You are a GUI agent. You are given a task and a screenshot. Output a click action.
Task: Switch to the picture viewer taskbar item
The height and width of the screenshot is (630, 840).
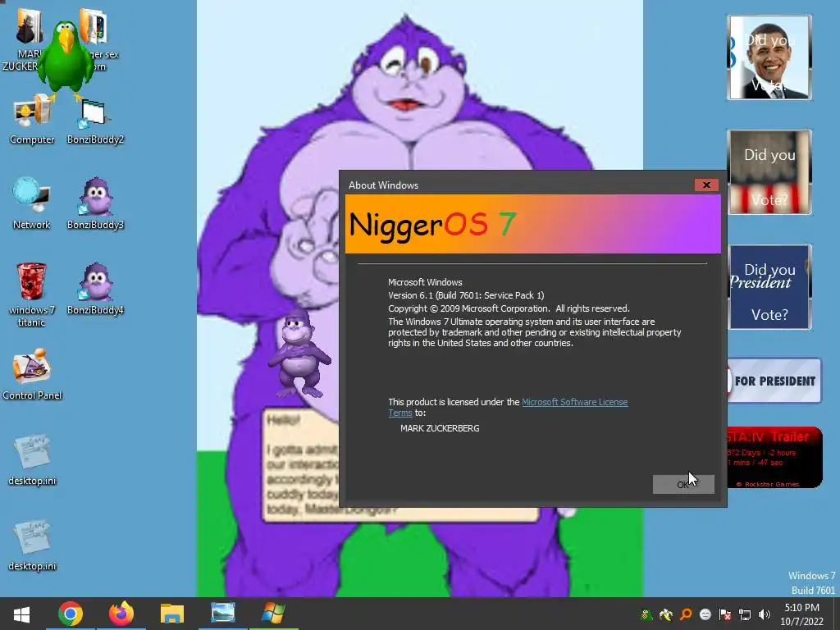[x=223, y=614]
